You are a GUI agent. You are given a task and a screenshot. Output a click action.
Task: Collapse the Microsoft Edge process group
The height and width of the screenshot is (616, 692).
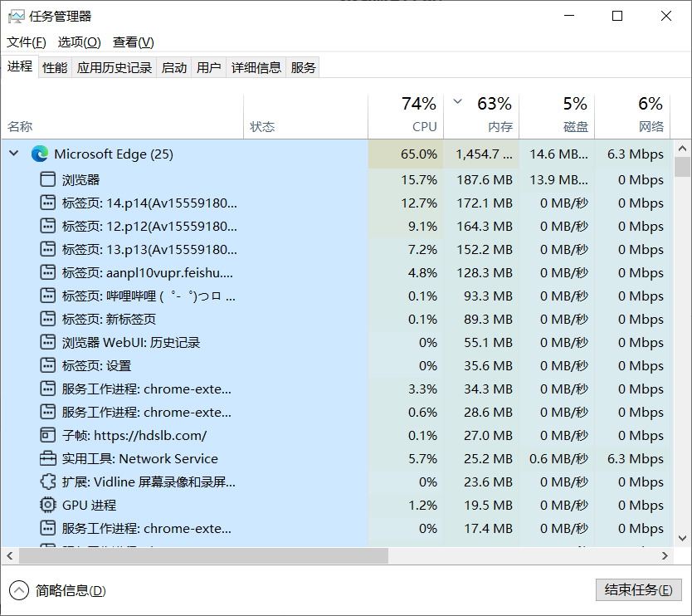[13, 154]
